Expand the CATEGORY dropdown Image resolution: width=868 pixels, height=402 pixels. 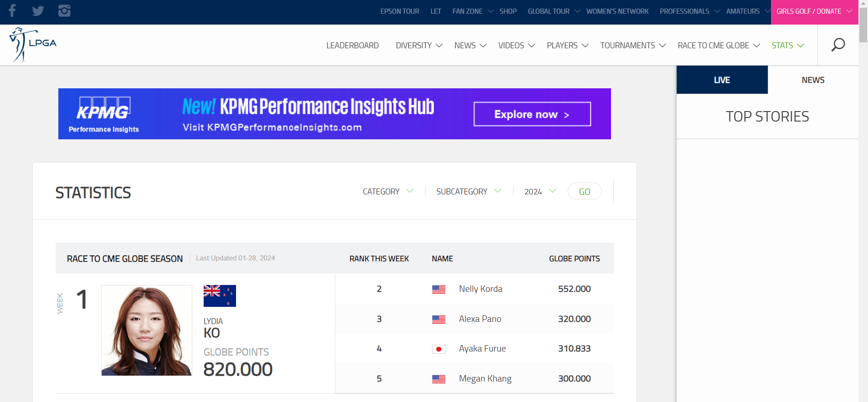(388, 192)
